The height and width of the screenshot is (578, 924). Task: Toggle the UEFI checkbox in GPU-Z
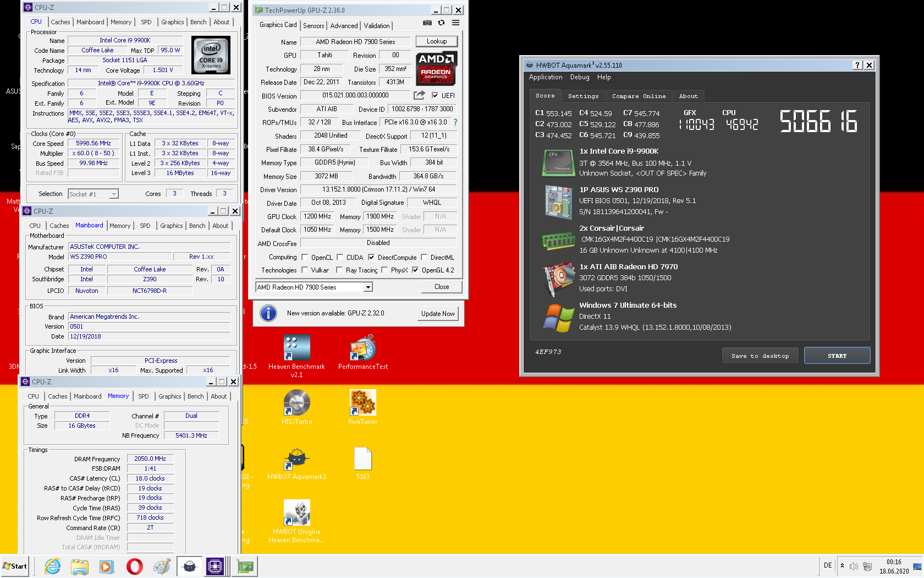(435, 95)
